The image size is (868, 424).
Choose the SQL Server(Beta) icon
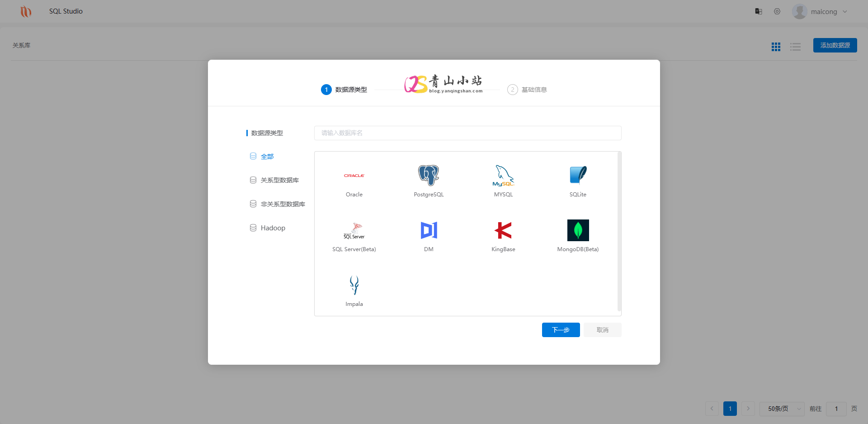pyautogui.click(x=354, y=230)
